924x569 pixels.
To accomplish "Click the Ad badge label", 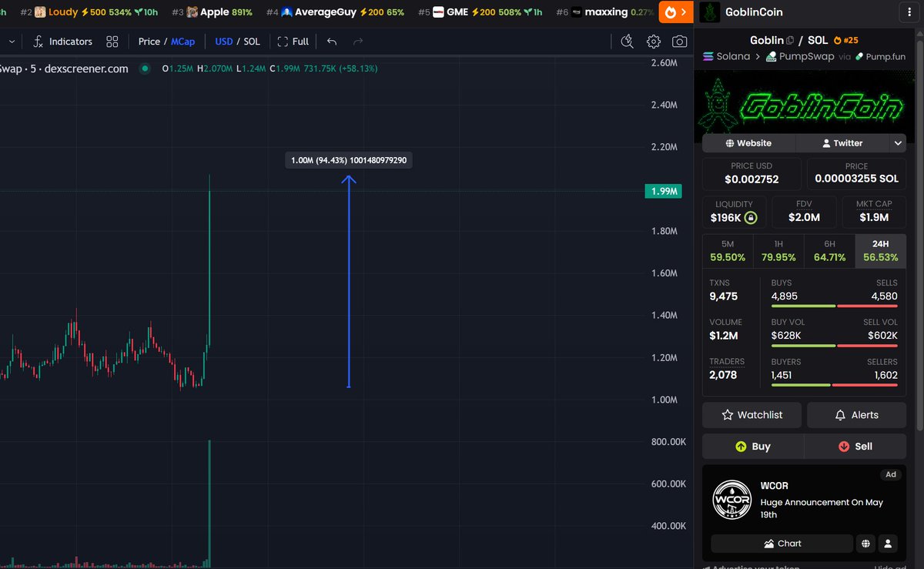I will (891, 474).
